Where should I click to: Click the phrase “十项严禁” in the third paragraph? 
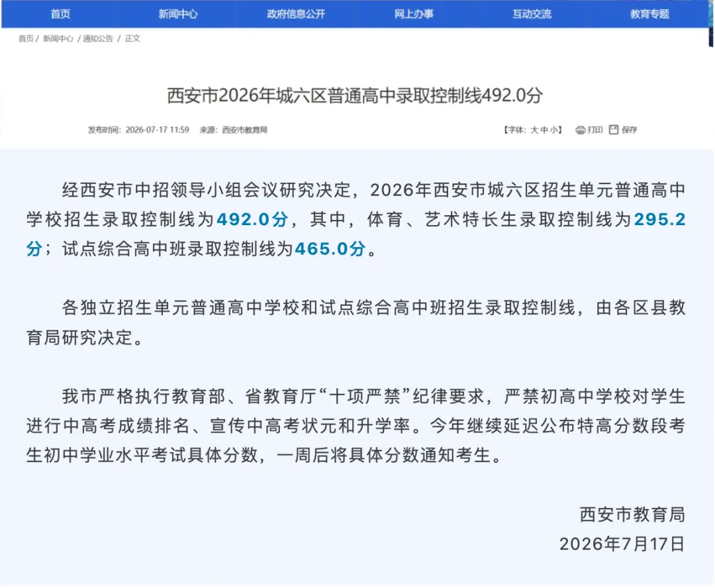pyautogui.click(x=365, y=397)
